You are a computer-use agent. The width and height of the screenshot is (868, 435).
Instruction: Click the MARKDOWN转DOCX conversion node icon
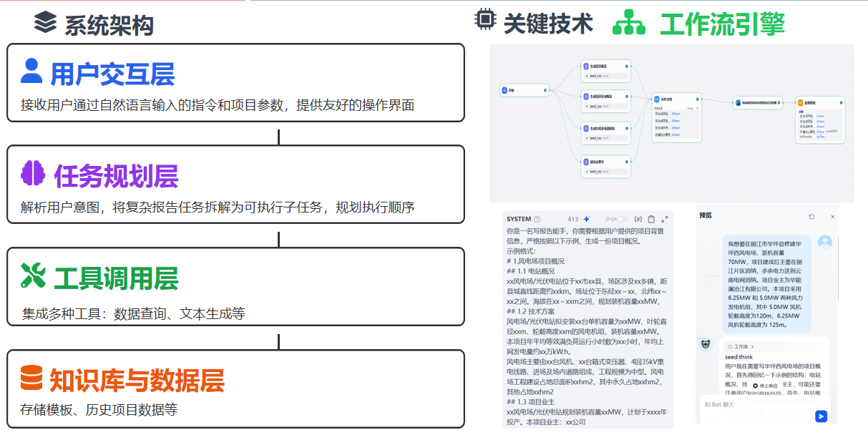(x=738, y=104)
